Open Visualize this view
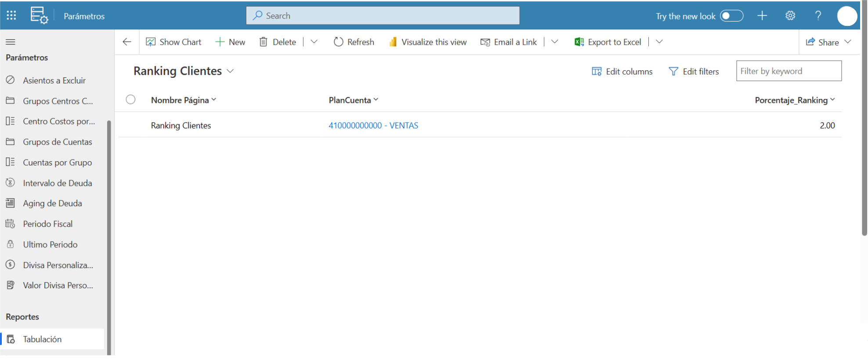The width and height of the screenshot is (868, 363). tap(428, 42)
